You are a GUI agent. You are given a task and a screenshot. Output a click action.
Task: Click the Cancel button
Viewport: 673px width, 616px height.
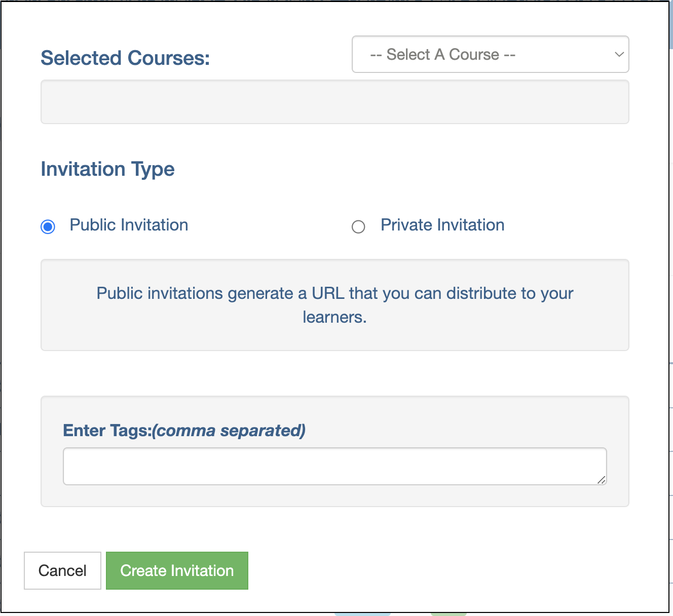click(x=62, y=570)
